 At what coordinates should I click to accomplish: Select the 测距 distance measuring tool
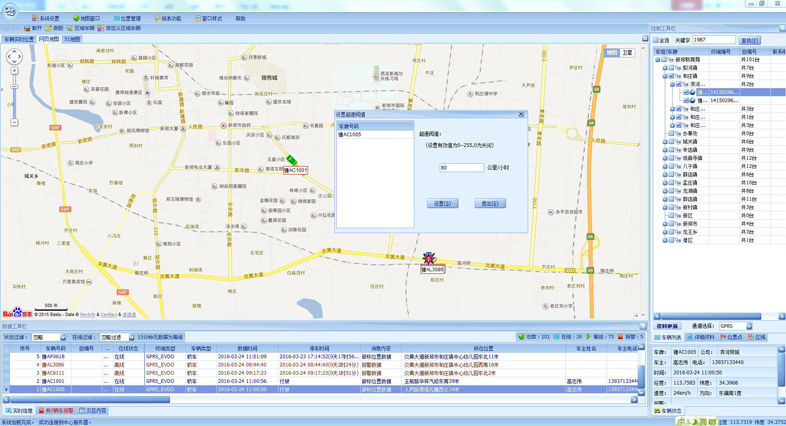point(55,28)
